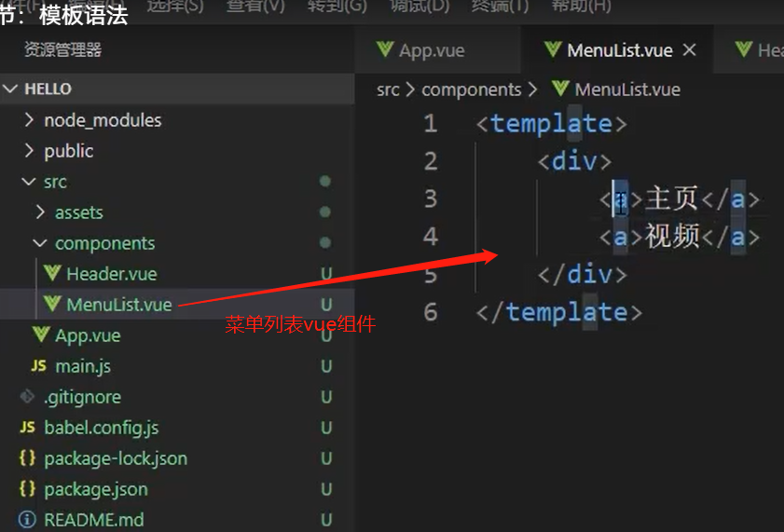Click line number 6 in the gutter
784x532 pixels.
(431, 312)
